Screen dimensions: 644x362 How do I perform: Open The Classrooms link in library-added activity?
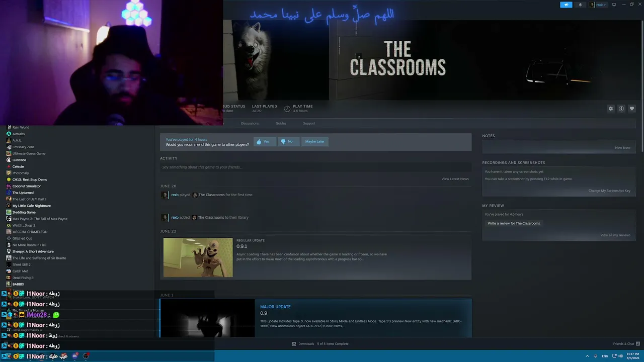pyautogui.click(x=211, y=218)
